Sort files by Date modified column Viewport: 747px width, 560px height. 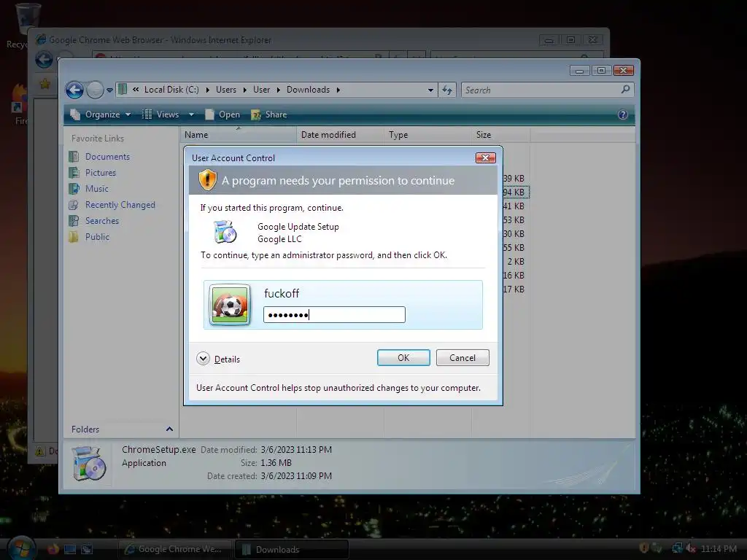(340, 135)
